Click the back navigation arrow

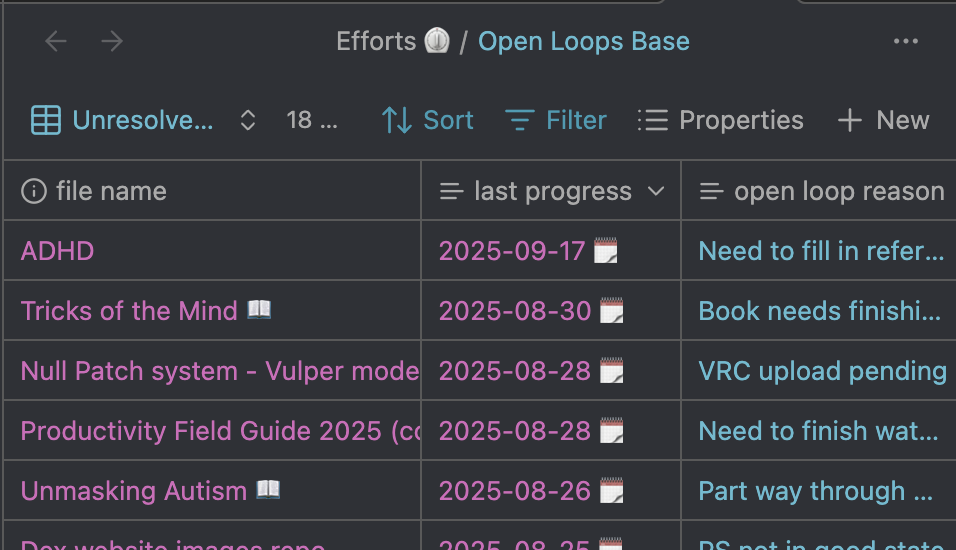point(56,42)
